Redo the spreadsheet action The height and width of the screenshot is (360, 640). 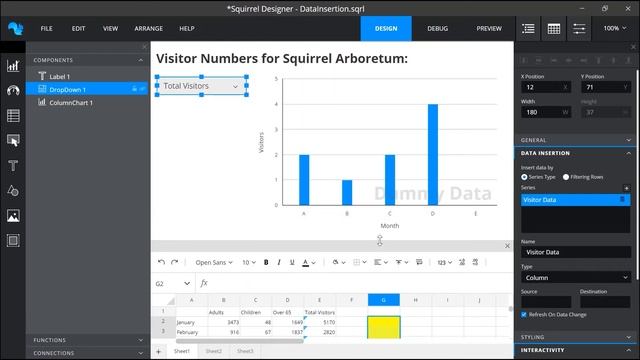(x=175, y=262)
